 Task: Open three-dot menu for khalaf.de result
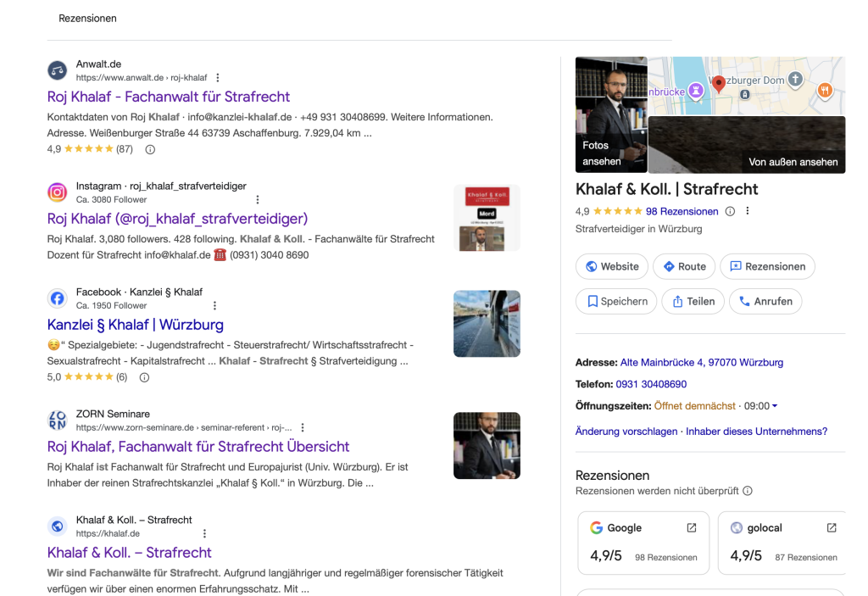click(204, 534)
